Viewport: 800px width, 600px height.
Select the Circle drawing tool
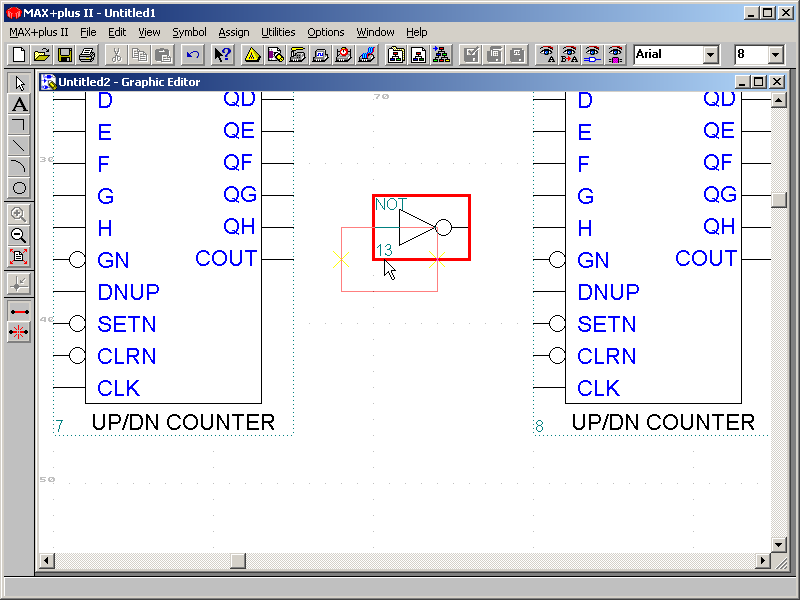(19, 188)
